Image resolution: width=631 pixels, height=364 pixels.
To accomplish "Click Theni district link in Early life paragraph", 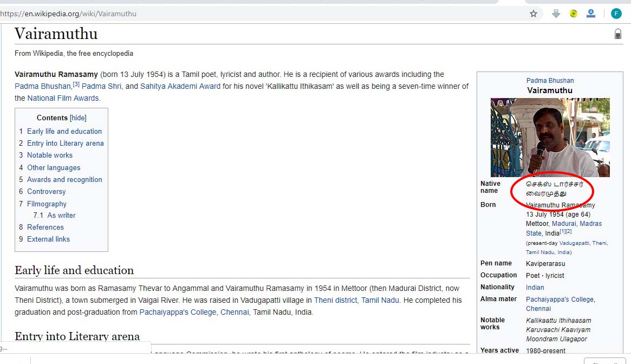I will point(335,301).
